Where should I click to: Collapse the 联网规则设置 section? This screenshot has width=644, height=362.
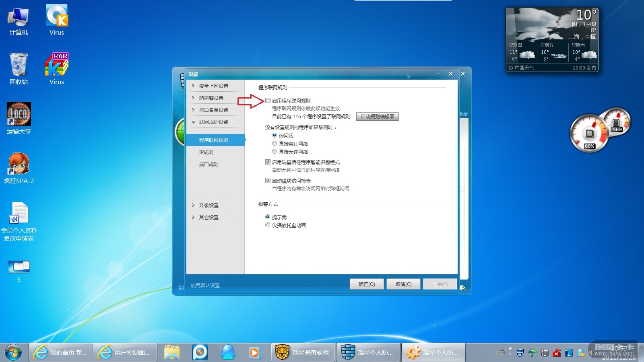[x=215, y=122]
